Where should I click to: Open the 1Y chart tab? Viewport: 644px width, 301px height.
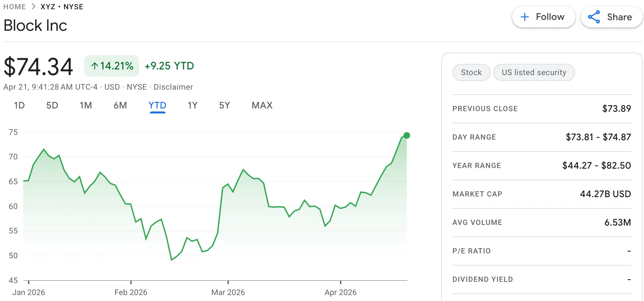coord(192,105)
